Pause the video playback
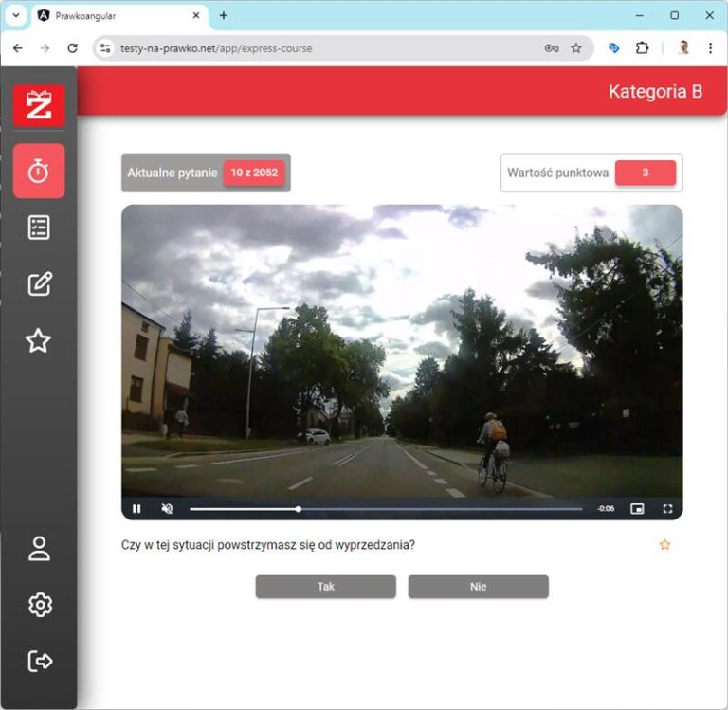The height and width of the screenshot is (710, 728). point(136,509)
